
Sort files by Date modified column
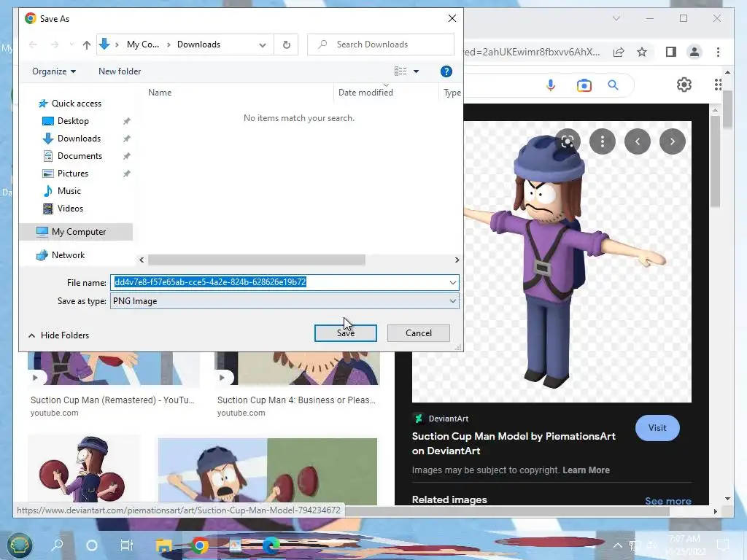pyautogui.click(x=365, y=93)
